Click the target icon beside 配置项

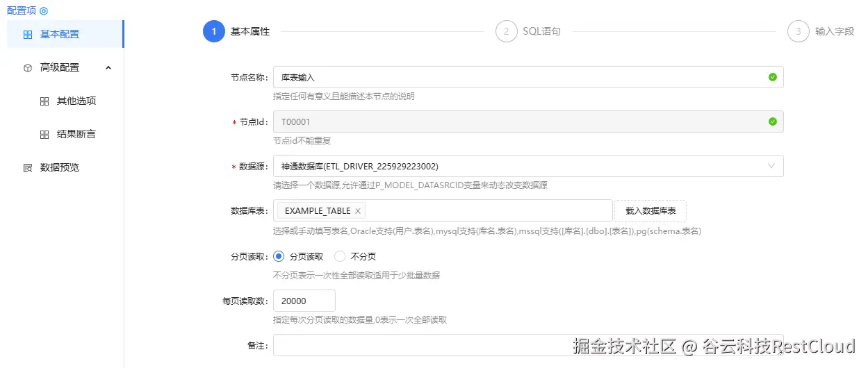(x=44, y=11)
